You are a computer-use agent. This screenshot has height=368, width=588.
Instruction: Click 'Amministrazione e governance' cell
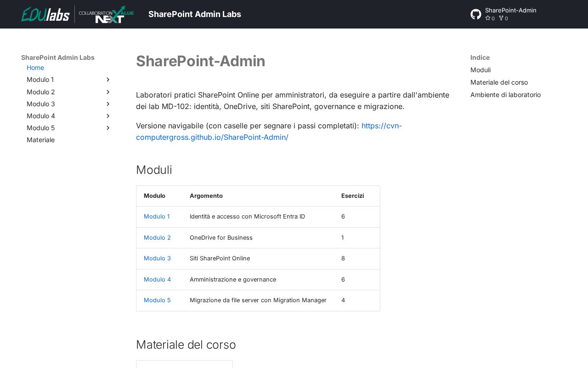tap(233, 279)
